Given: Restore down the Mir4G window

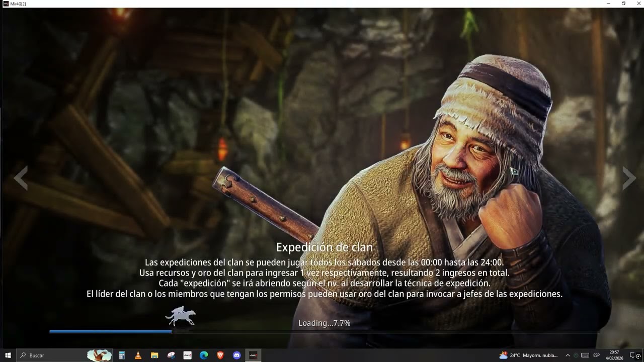Looking at the screenshot, I should point(623,4).
